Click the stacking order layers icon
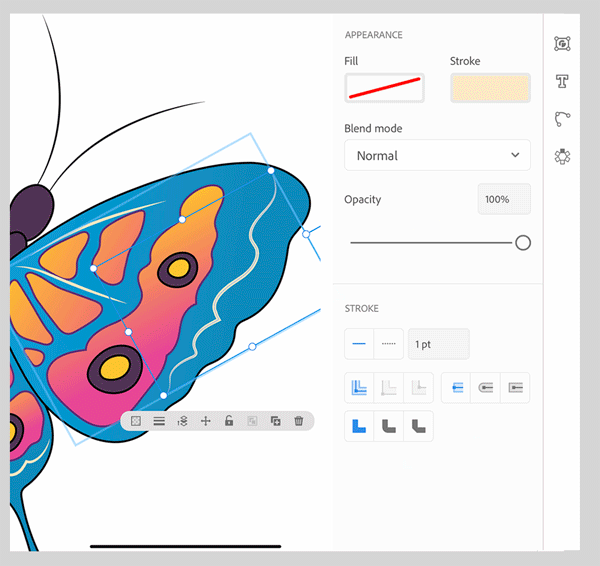Image resolution: width=600 pixels, height=566 pixels. click(182, 422)
